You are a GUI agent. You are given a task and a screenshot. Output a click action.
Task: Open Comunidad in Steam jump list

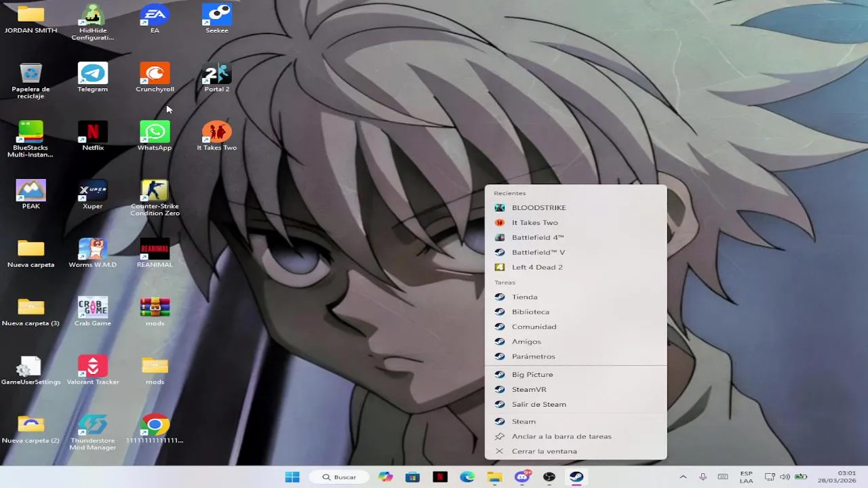[x=576, y=327]
